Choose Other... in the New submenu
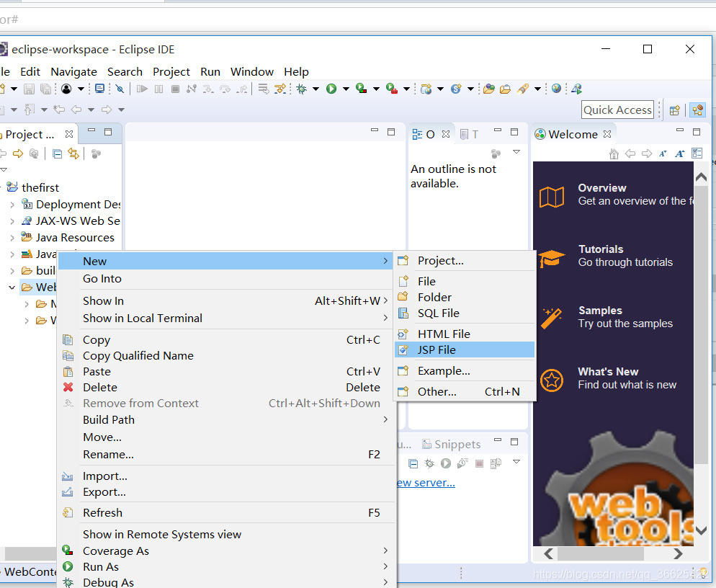Image resolution: width=716 pixels, height=588 pixels. [x=465, y=391]
